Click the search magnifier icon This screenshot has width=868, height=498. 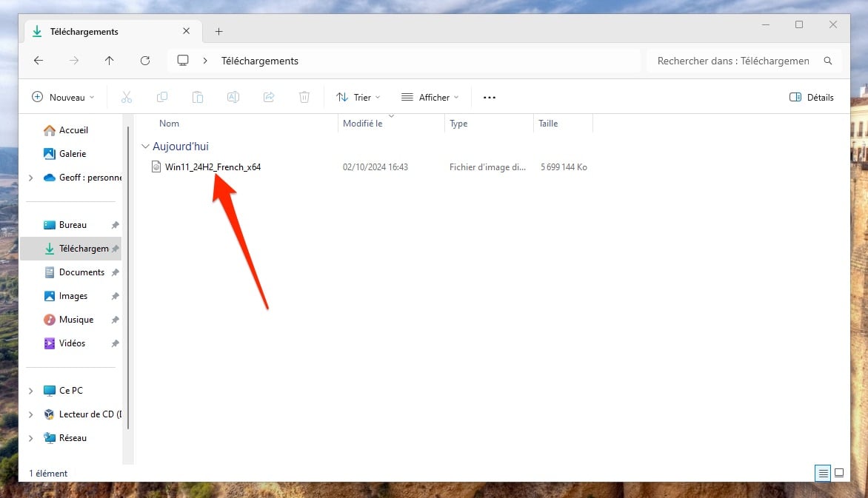point(827,61)
